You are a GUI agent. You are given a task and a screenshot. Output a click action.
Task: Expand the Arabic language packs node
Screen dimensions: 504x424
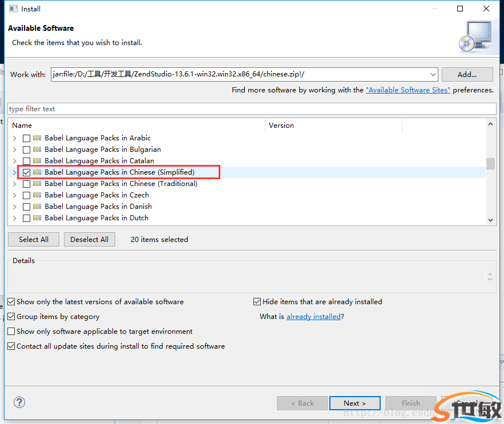pos(15,138)
